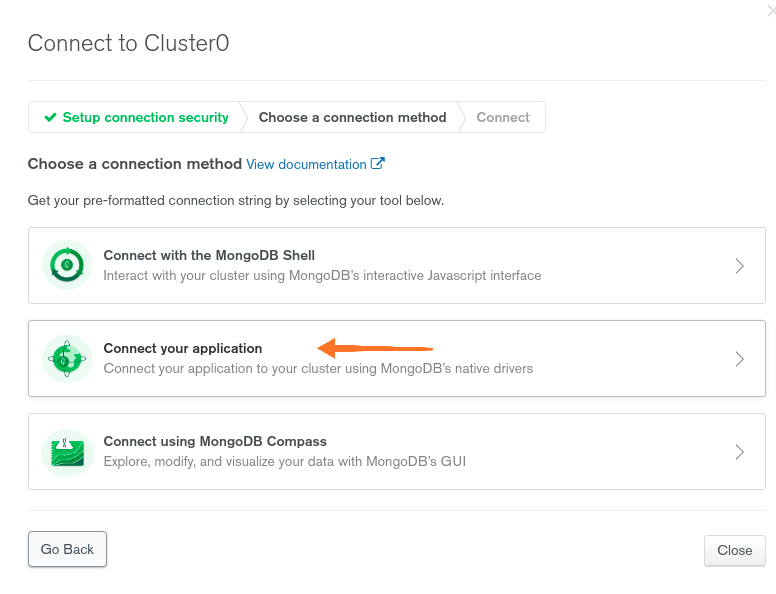Screen dimensions: 776x594
Task: Click the native drivers description text
Action: [x=318, y=369]
